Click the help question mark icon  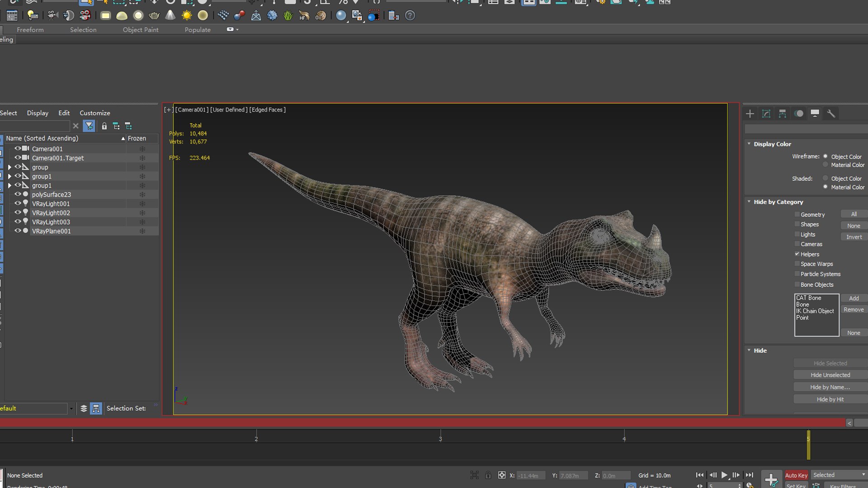coord(410,16)
